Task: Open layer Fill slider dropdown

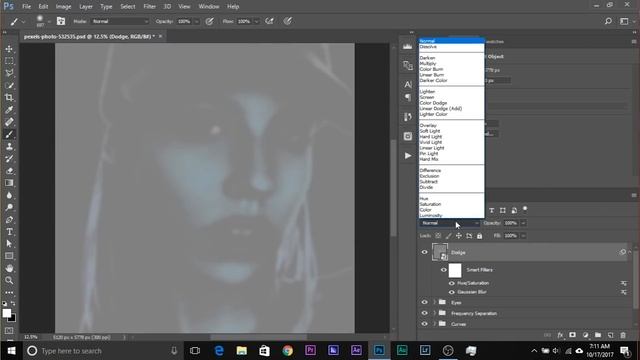Action: [x=523, y=236]
